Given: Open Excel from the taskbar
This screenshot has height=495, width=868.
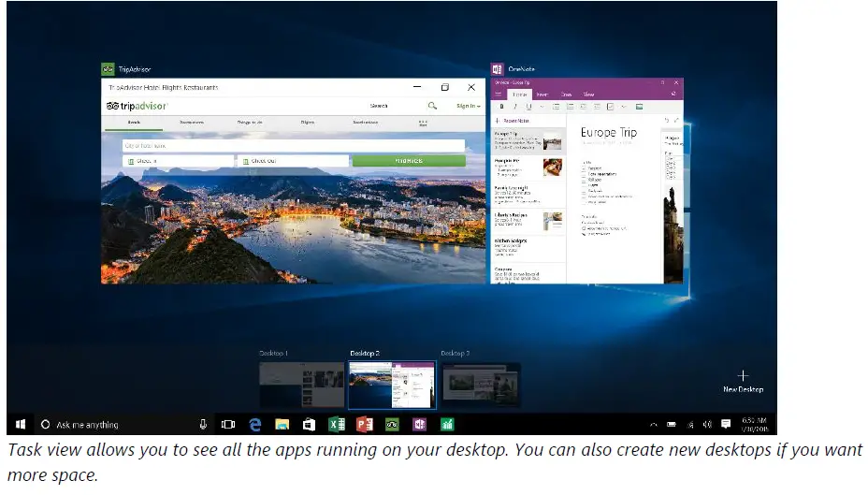Looking at the screenshot, I should [x=337, y=425].
